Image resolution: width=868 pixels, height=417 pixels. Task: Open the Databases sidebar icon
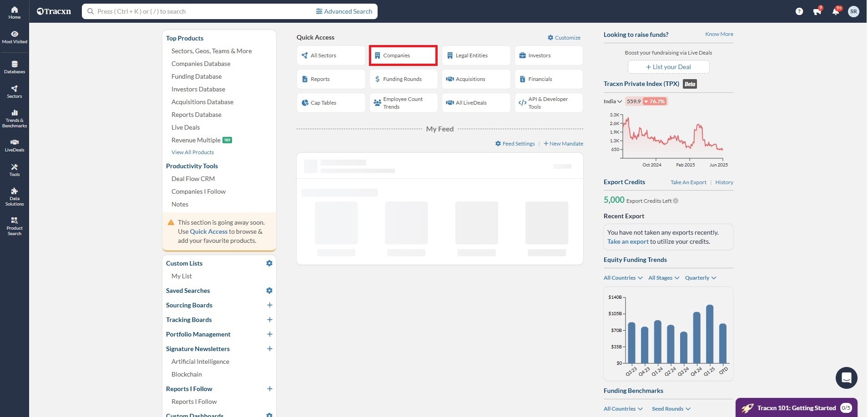pos(15,67)
